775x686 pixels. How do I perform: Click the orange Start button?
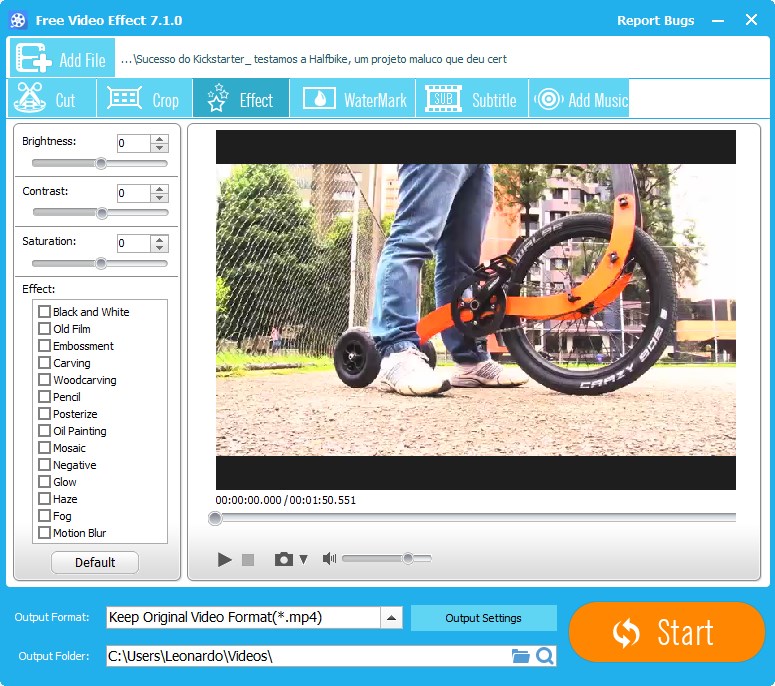coord(667,632)
